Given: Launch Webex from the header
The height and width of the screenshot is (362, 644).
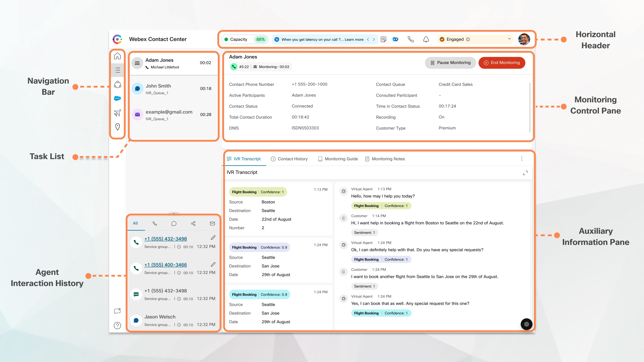Looking at the screenshot, I should pos(395,39).
